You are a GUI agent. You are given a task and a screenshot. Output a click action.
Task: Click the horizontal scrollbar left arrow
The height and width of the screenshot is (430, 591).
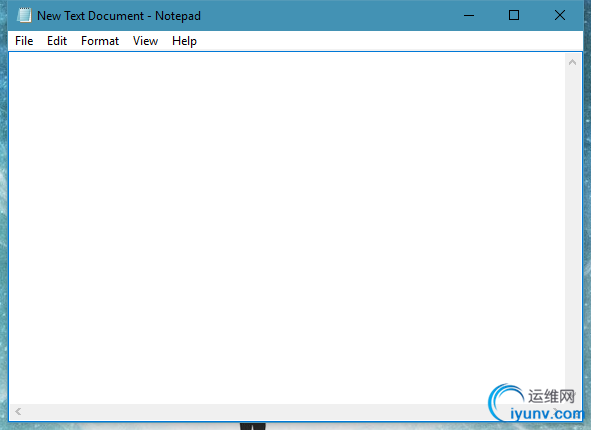18,412
